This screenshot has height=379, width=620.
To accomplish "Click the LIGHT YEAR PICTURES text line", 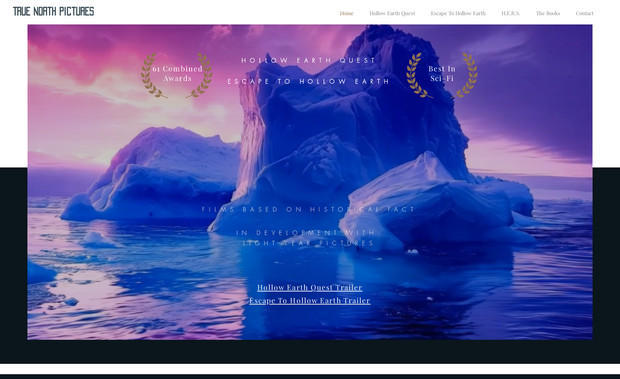I will (x=308, y=243).
